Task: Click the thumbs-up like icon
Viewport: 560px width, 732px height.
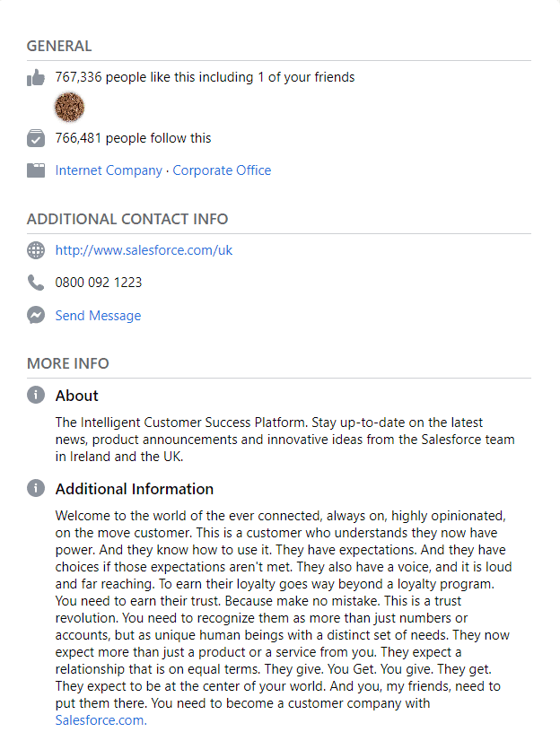Action: [36, 77]
